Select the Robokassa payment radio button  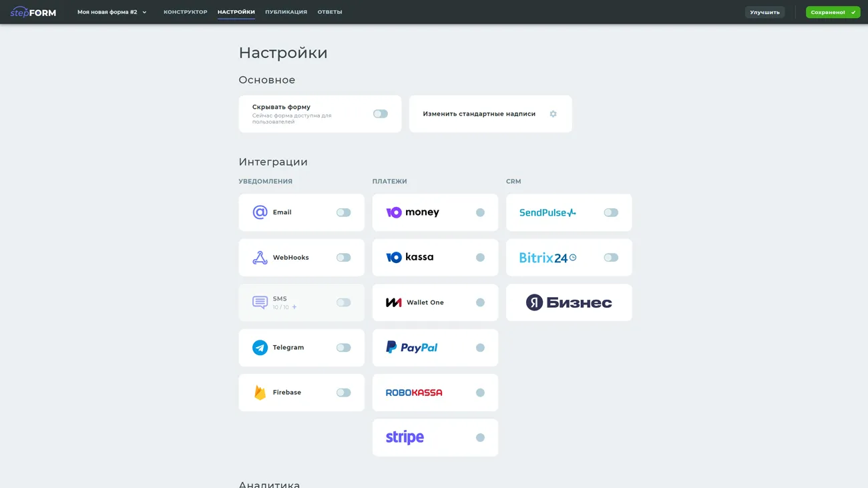click(480, 393)
